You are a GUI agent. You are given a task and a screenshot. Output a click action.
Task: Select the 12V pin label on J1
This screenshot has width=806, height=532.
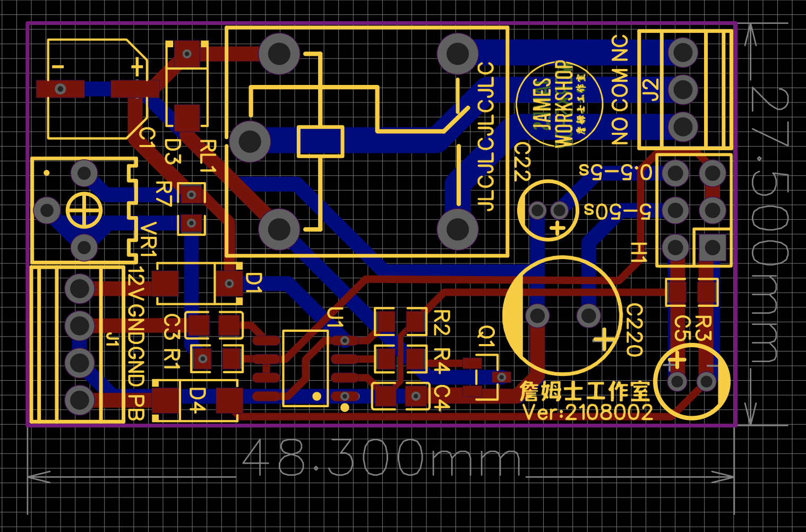[136, 281]
